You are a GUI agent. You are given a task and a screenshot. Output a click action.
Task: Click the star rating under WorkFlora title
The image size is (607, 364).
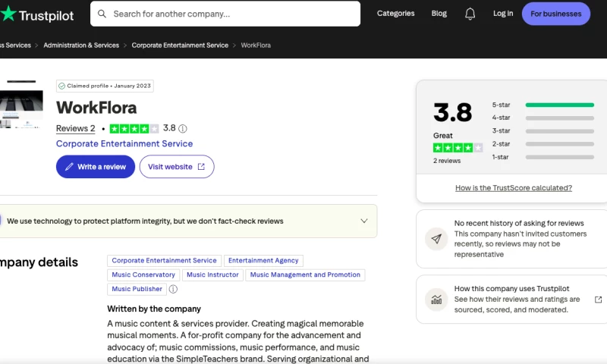tap(134, 128)
